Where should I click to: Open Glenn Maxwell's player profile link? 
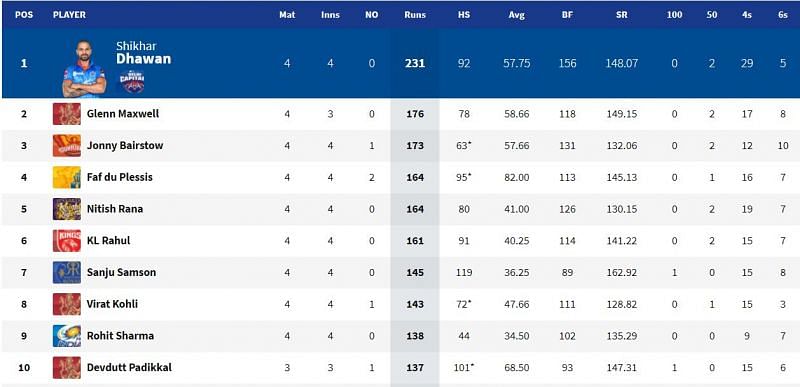123,114
